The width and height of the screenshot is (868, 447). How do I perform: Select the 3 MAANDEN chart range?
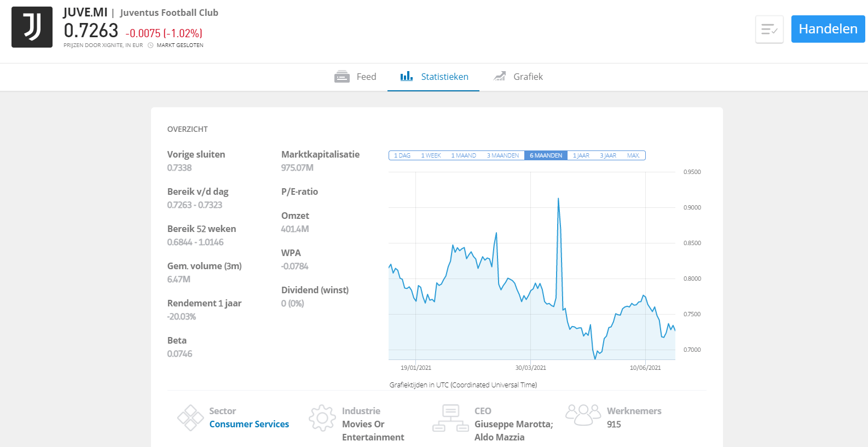503,155
